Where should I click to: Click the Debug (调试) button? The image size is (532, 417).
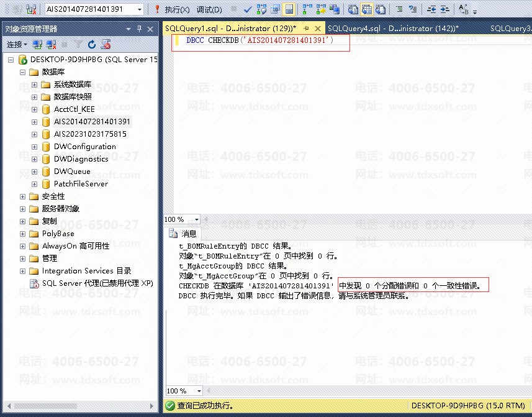click(x=209, y=9)
